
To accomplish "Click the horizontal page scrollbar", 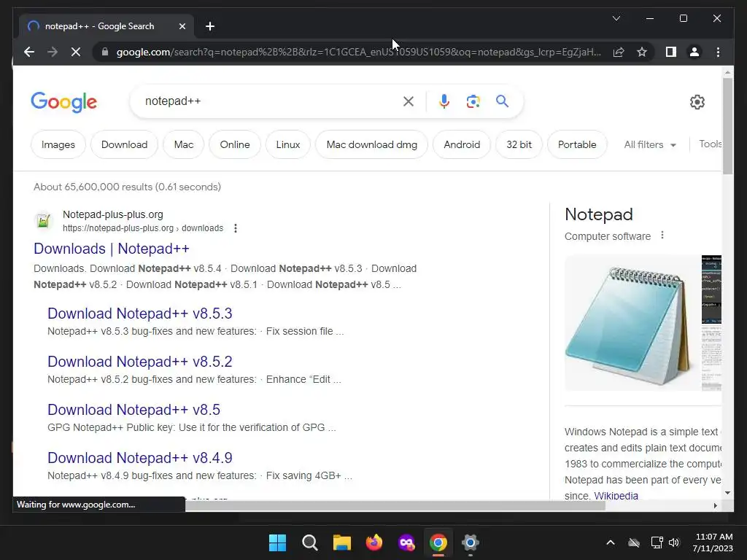I will click(x=395, y=506).
